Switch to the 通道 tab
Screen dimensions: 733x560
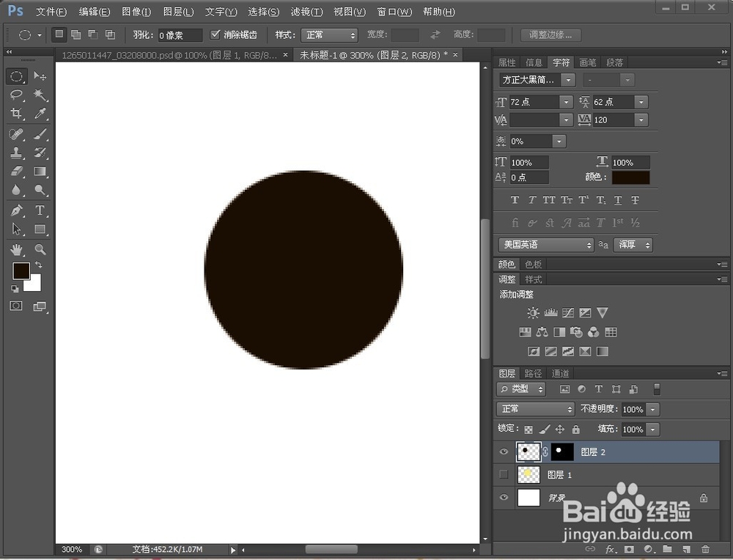click(560, 373)
